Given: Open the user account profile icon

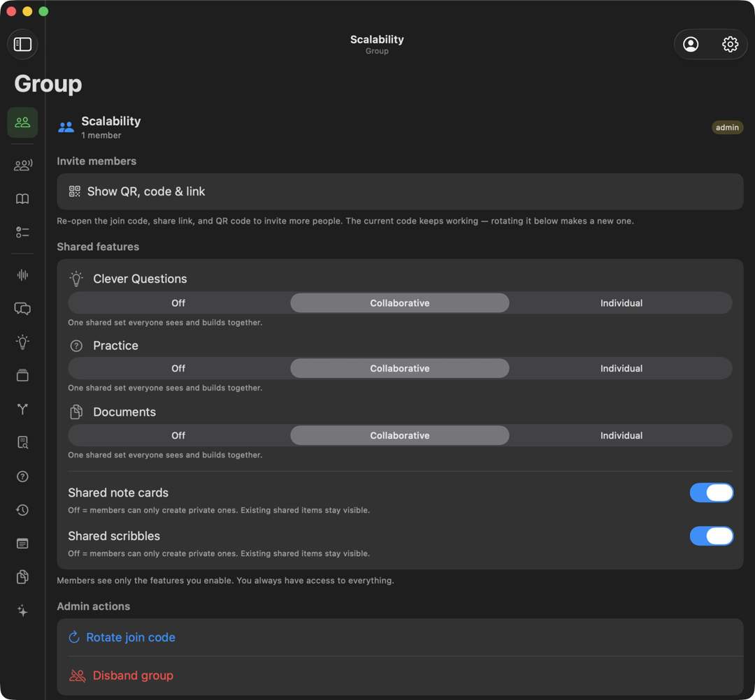Looking at the screenshot, I should (691, 44).
